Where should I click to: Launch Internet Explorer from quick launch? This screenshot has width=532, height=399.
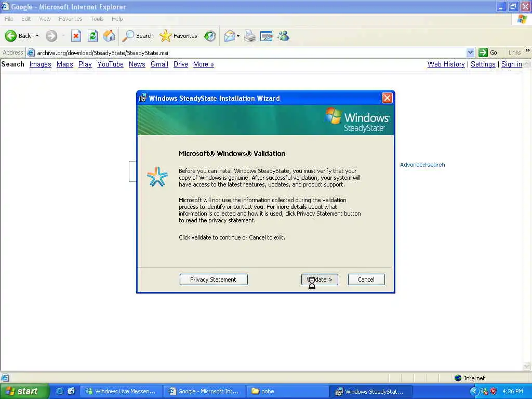[x=59, y=391]
